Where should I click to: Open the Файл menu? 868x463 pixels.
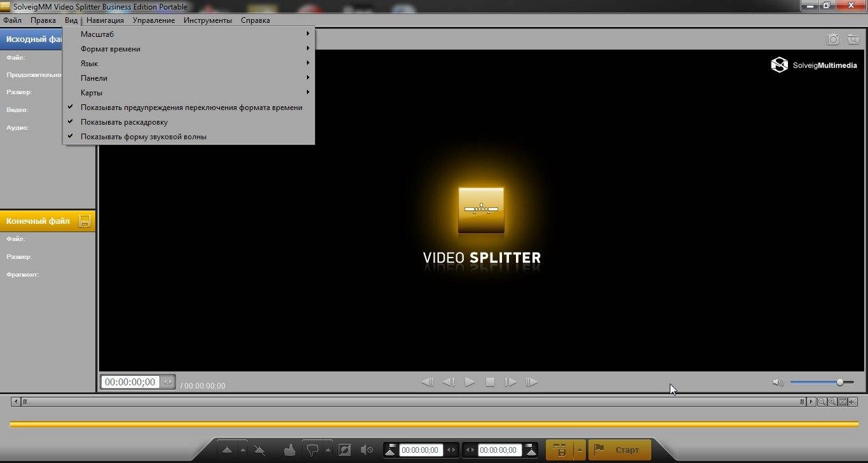click(x=12, y=20)
